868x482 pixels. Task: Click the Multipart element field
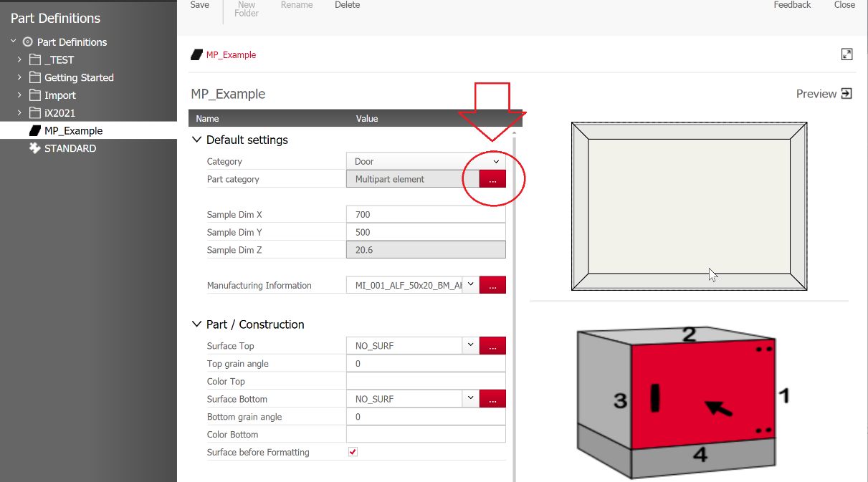pyautogui.click(x=413, y=179)
